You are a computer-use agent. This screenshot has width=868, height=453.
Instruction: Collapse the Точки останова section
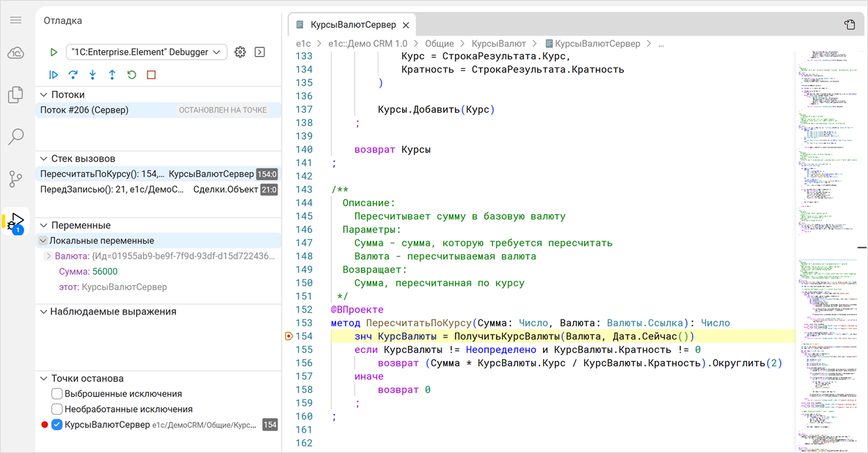coord(44,379)
